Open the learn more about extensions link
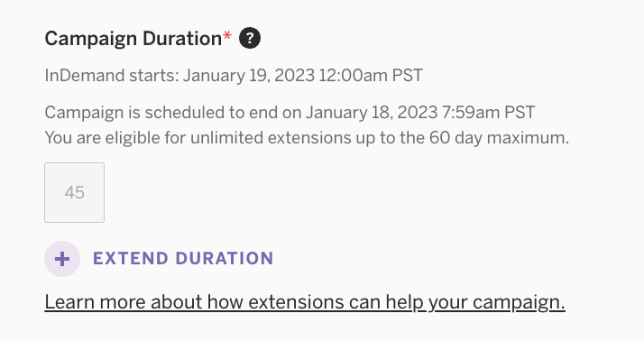Viewport: 644px width, 341px height. pos(305,302)
